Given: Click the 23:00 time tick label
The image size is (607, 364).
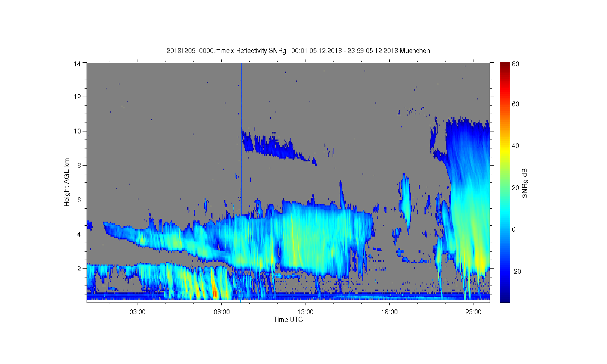Looking at the screenshot, I should [x=473, y=312].
